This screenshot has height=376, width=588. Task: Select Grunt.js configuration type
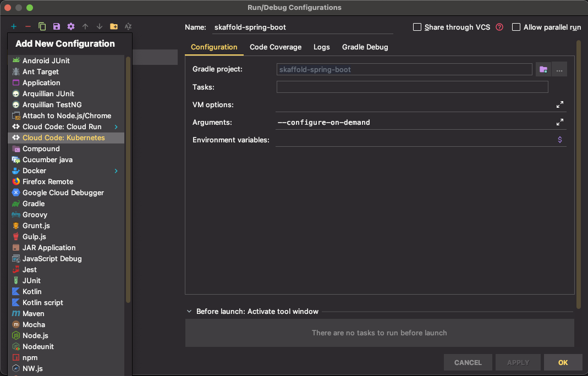(x=66, y=226)
